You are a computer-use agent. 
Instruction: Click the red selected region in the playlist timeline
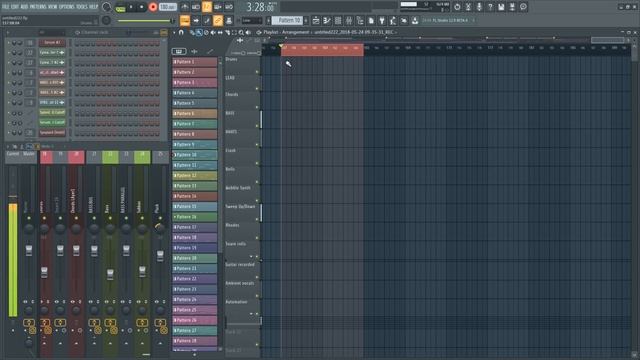tap(322, 50)
